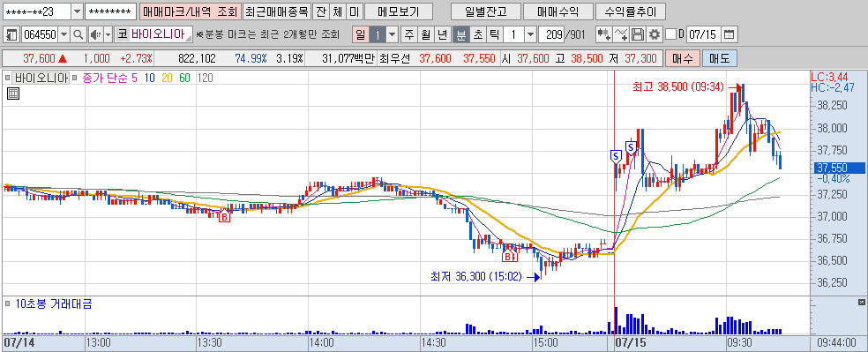868x352 pixels.
Task: Open the 최근매매종목 tab
Action: (x=276, y=11)
